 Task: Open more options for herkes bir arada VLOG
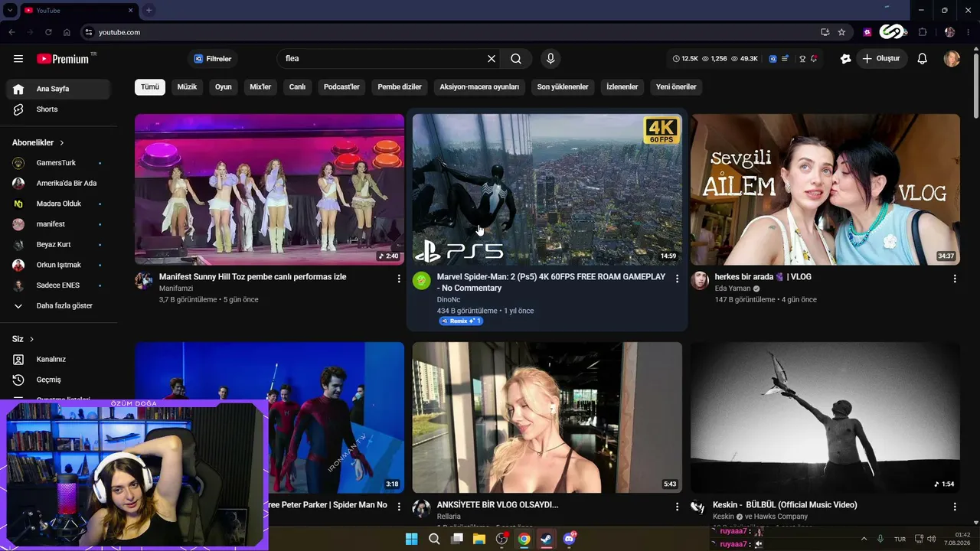(955, 279)
